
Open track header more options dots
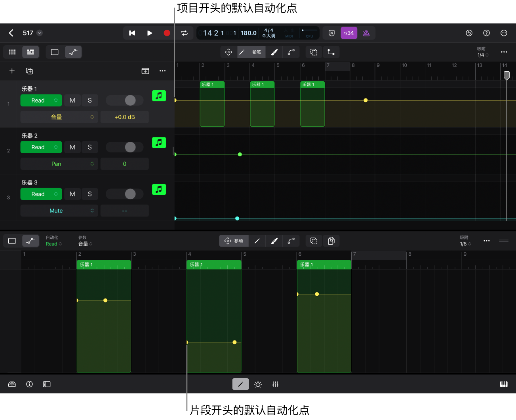162,71
